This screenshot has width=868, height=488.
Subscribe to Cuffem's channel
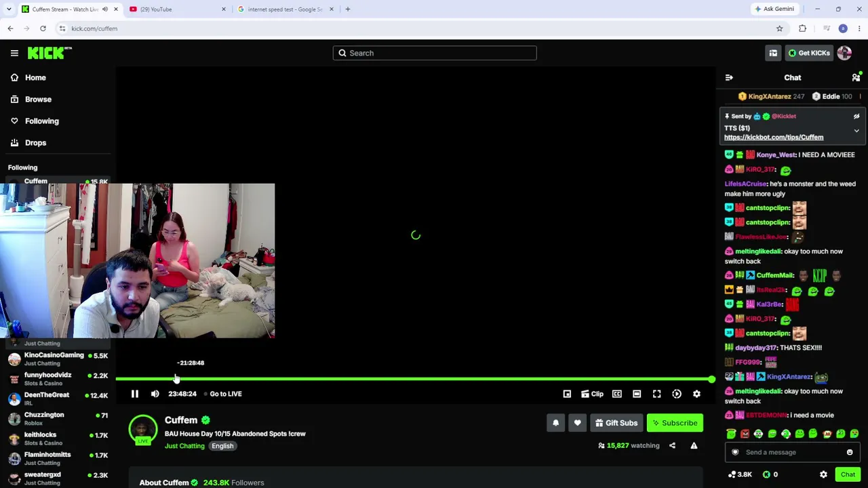675,423
